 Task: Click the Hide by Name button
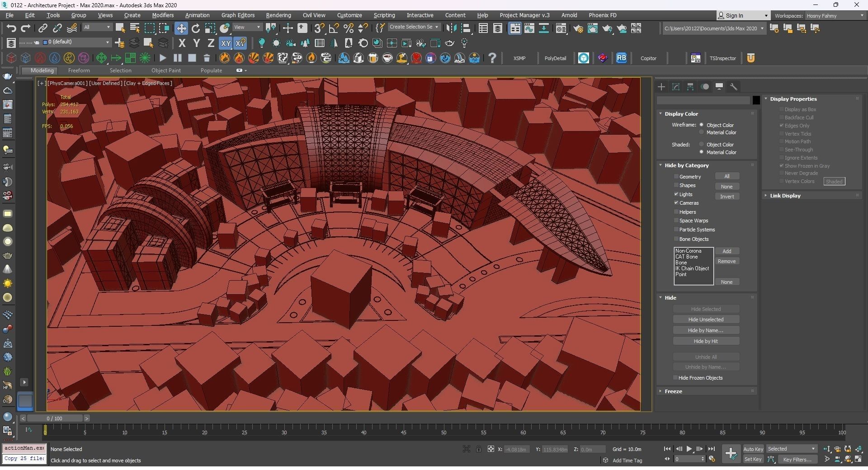(706, 330)
